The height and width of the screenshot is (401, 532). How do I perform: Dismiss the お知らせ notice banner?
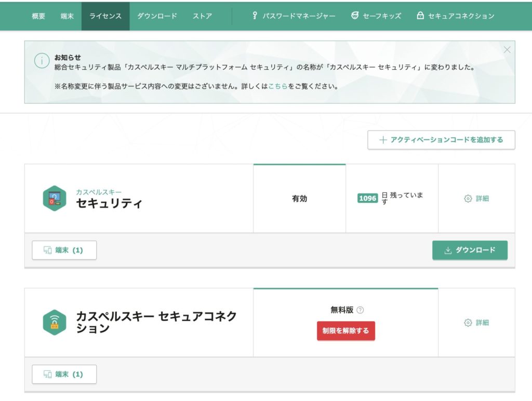(x=507, y=49)
